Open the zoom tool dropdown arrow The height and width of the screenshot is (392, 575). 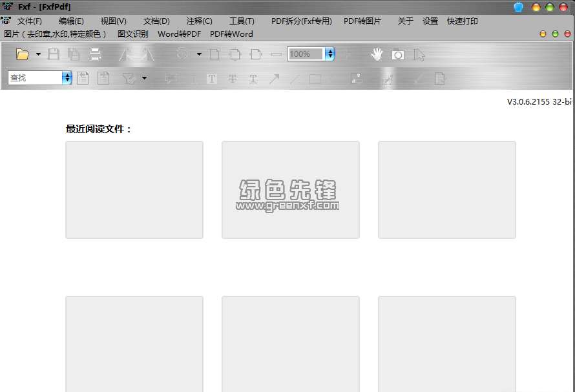(199, 54)
